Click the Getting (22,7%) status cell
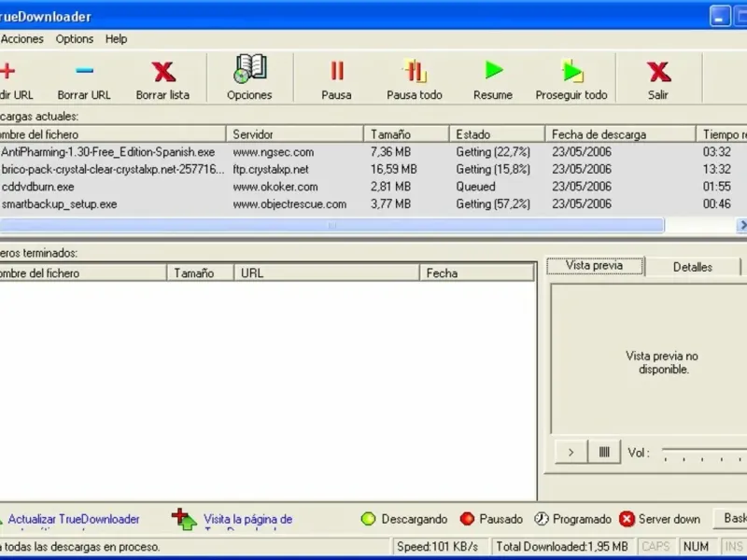Viewport: 747px width, 560px height. click(x=493, y=152)
